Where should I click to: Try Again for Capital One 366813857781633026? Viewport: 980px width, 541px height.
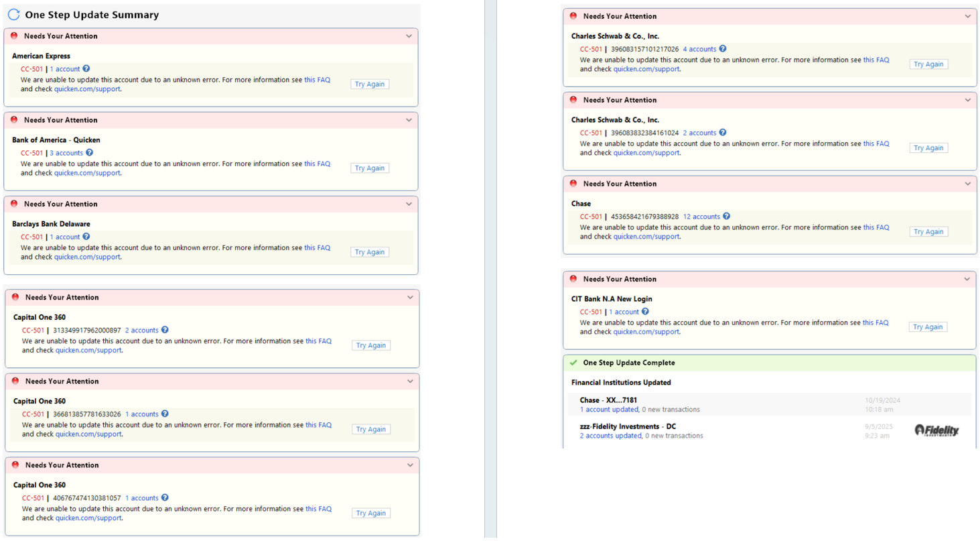pyautogui.click(x=371, y=428)
